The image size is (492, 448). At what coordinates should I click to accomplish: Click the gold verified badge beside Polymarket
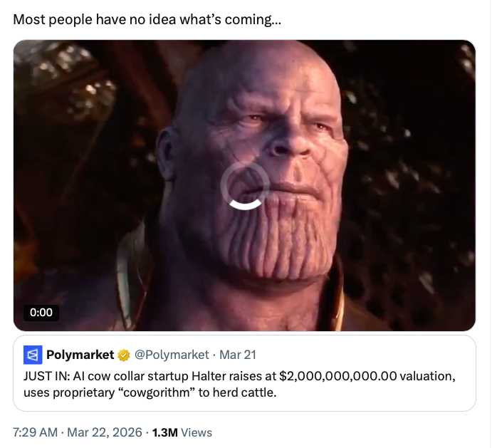[x=123, y=355]
